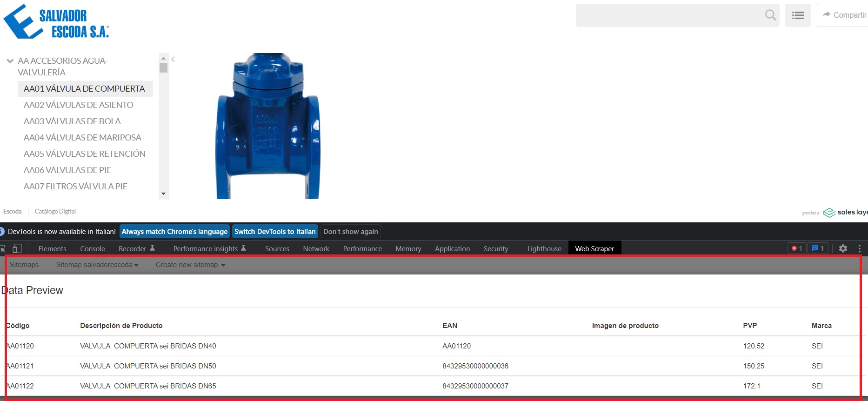Toggle device toolbar icon in DevTools
The width and height of the screenshot is (868, 401).
point(17,248)
